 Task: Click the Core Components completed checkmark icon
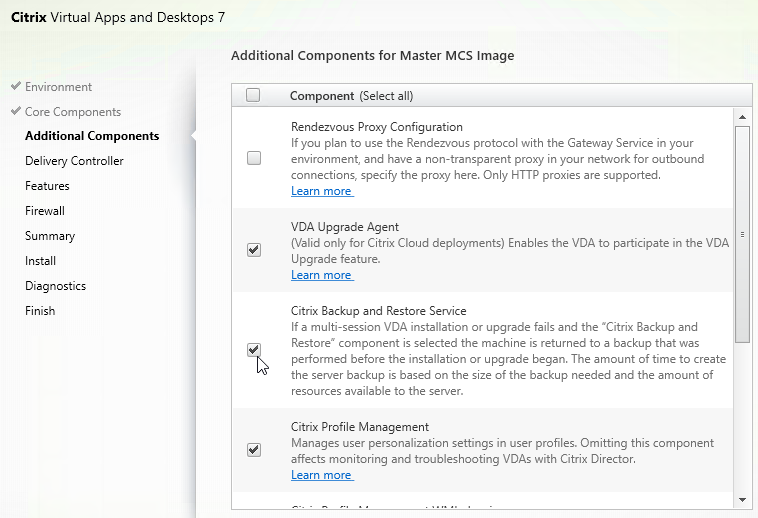pos(15,111)
